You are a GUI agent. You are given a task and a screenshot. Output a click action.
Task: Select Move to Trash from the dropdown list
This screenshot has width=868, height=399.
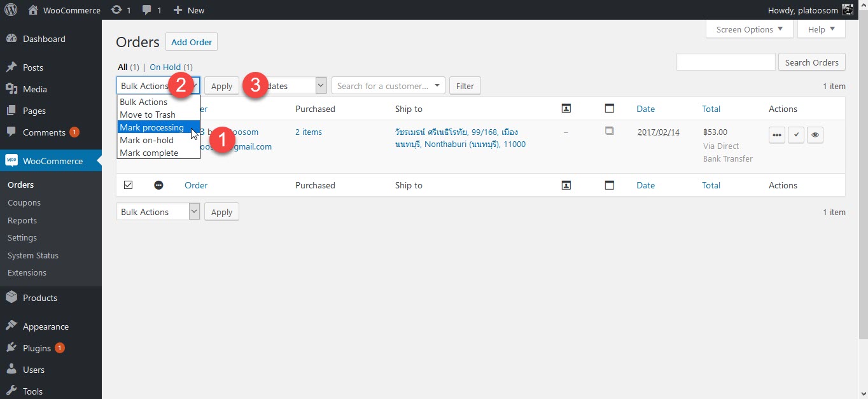tap(158, 115)
